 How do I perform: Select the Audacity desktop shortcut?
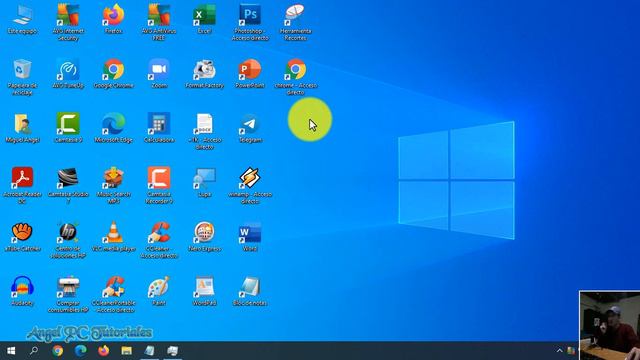tap(22, 291)
